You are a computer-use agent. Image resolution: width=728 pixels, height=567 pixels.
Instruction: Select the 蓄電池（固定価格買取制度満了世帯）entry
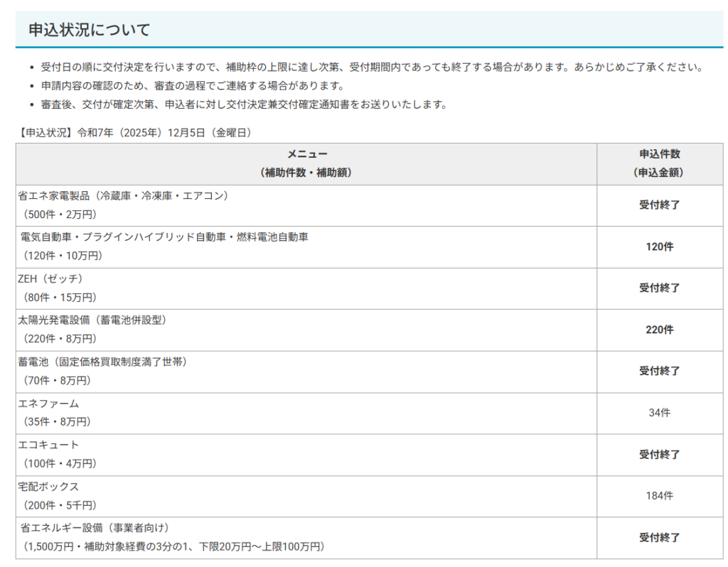point(102,362)
